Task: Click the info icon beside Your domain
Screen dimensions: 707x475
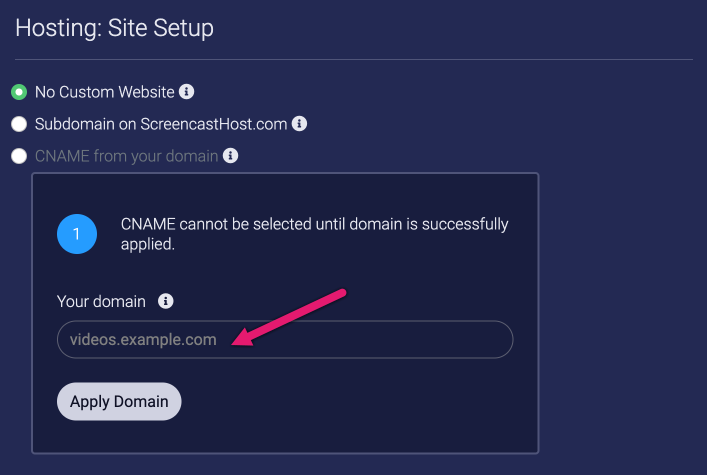Action: point(165,301)
